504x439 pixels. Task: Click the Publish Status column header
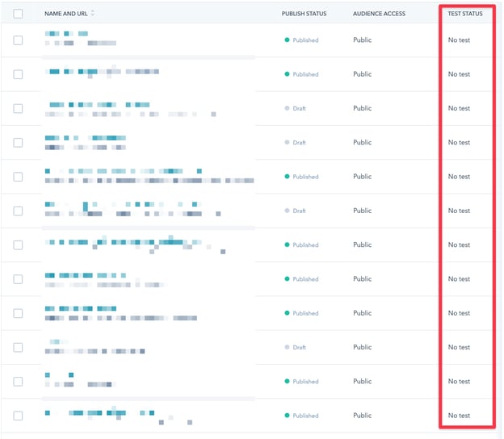(304, 14)
